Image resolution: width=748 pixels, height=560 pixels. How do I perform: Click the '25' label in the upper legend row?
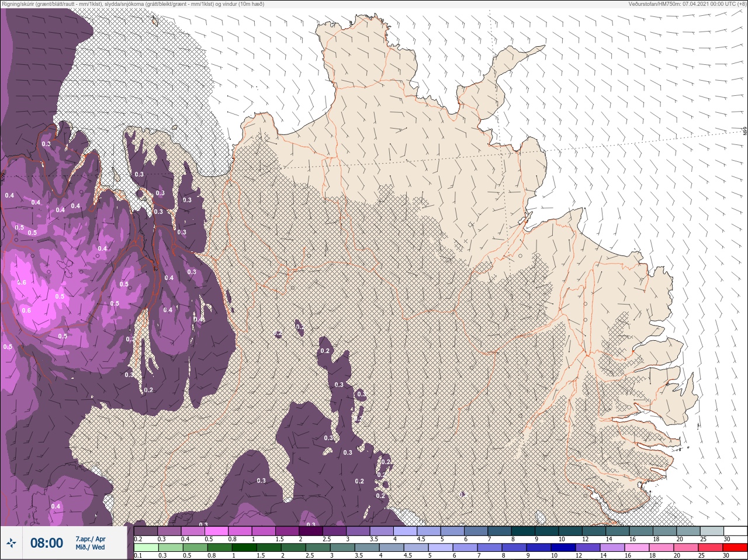[x=702, y=539]
